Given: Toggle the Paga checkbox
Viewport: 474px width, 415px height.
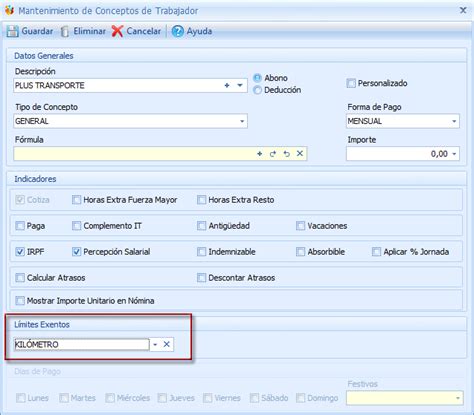Looking at the screenshot, I should [x=20, y=226].
